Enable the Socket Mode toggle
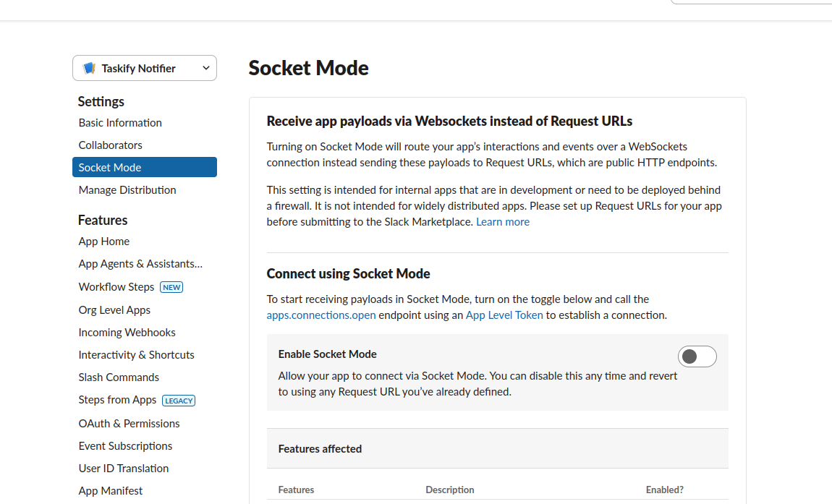The height and width of the screenshot is (504, 832). (x=697, y=356)
